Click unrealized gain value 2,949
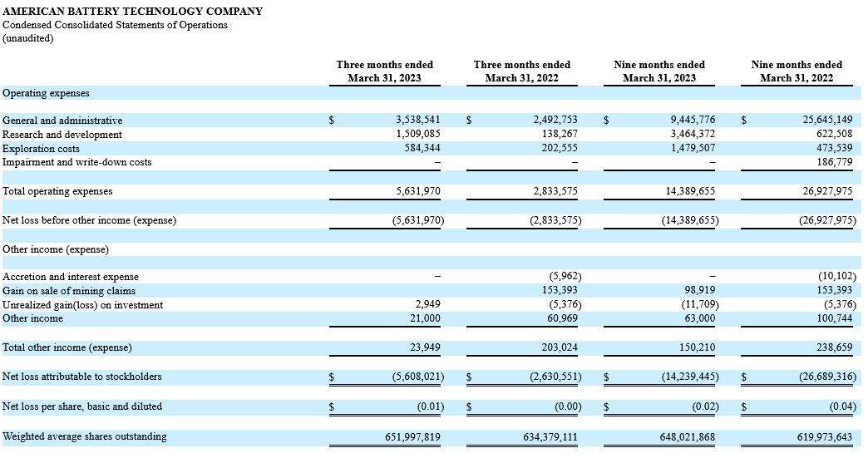868x458 pixels. tap(428, 303)
